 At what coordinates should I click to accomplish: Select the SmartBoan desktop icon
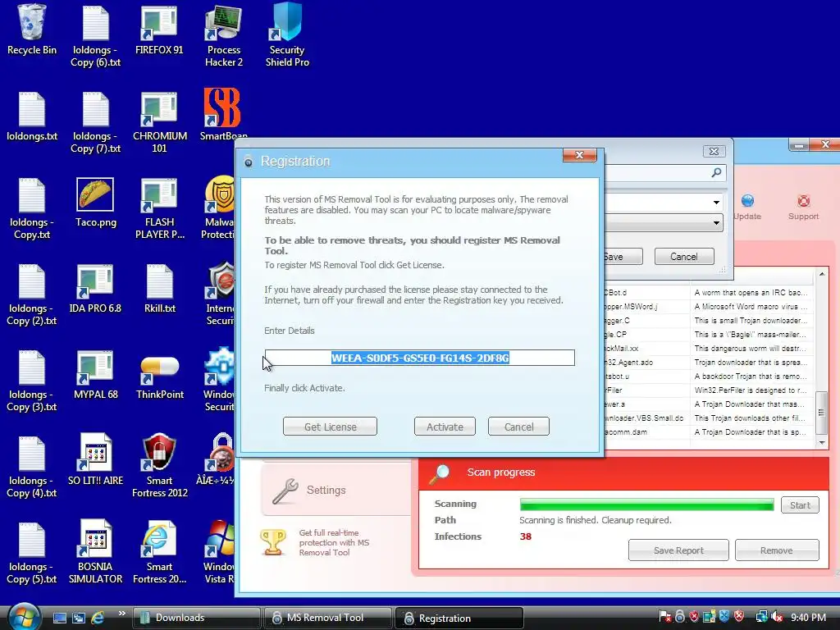(223, 115)
